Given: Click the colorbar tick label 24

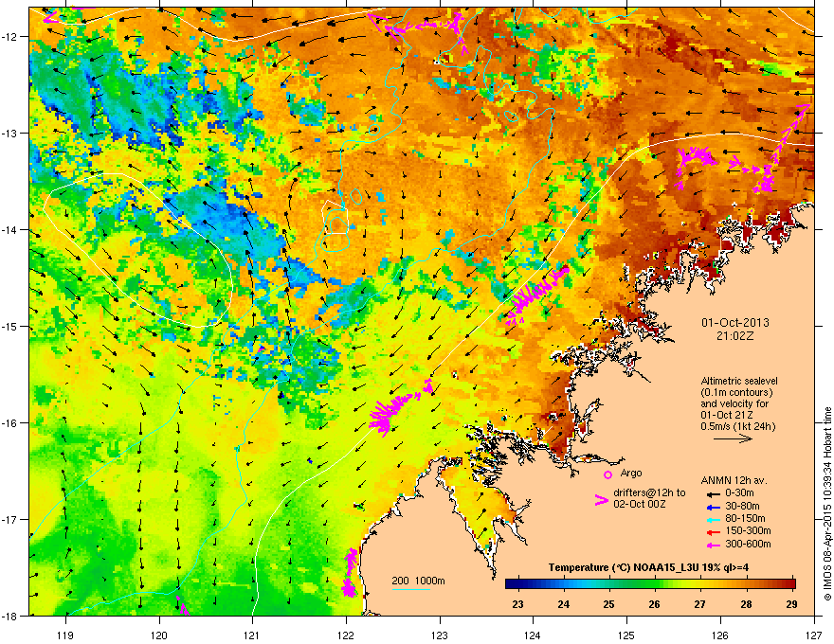Looking at the screenshot, I should 563,604.
